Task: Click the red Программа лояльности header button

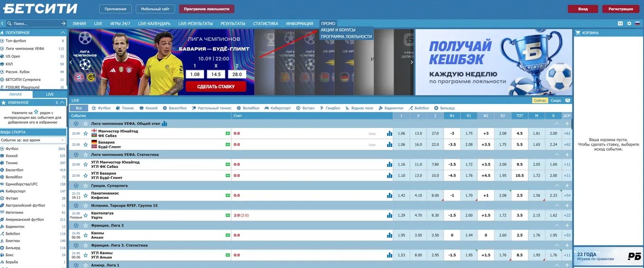Action: coord(206,9)
